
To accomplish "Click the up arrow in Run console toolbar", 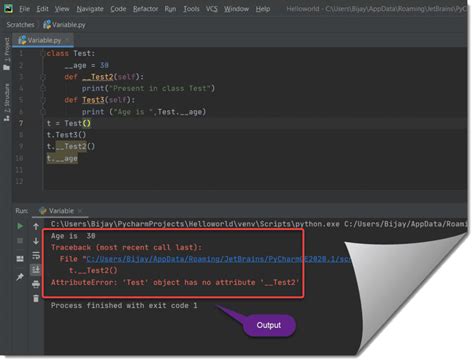I will [36, 226].
